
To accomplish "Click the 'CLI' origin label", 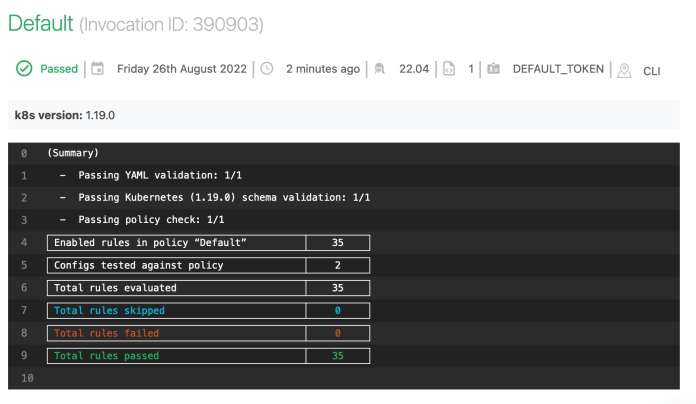I will [652, 71].
